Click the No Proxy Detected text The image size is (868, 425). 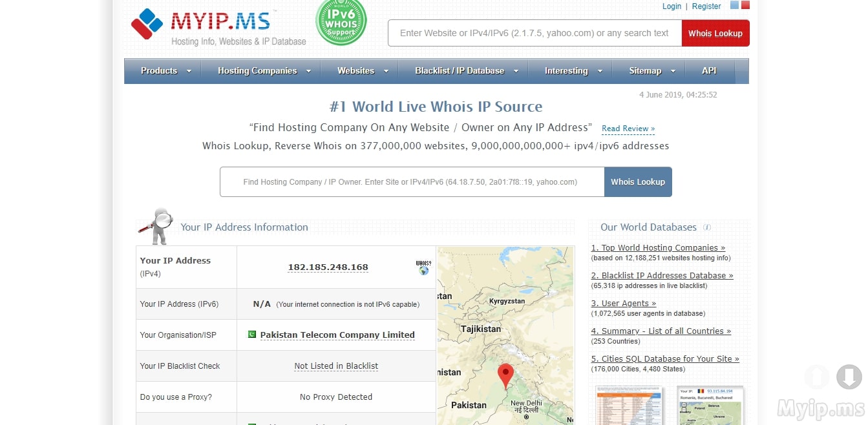(x=336, y=397)
